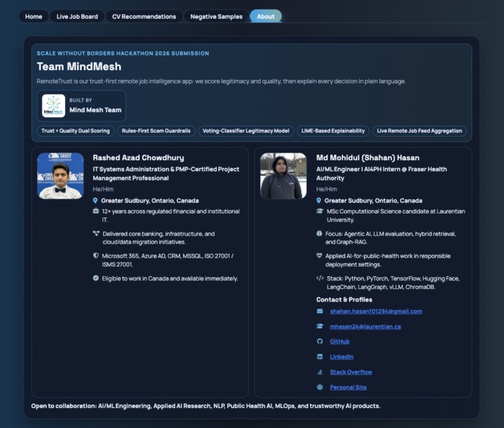Click the LIME-Based Explainability tag
The width and height of the screenshot is (504, 428).
point(333,131)
